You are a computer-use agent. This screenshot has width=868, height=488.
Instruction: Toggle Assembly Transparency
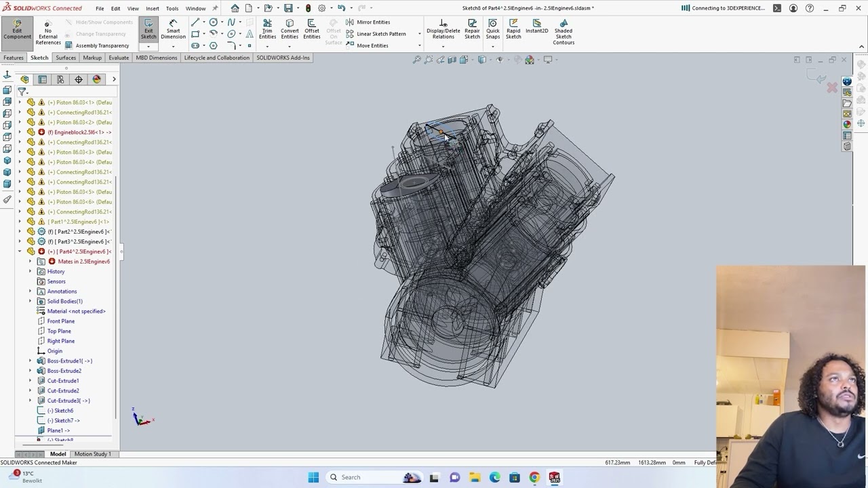click(97, 45)
